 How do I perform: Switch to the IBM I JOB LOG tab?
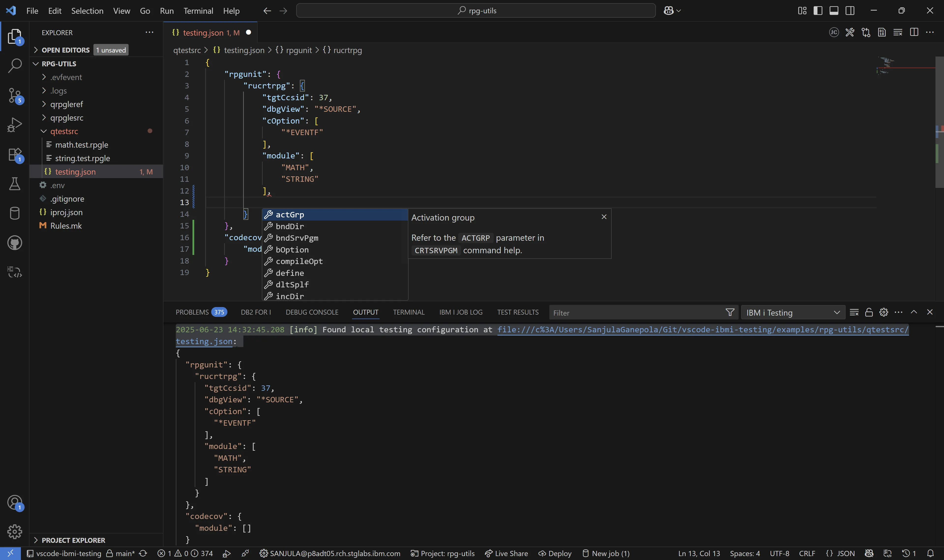point(461,312)
